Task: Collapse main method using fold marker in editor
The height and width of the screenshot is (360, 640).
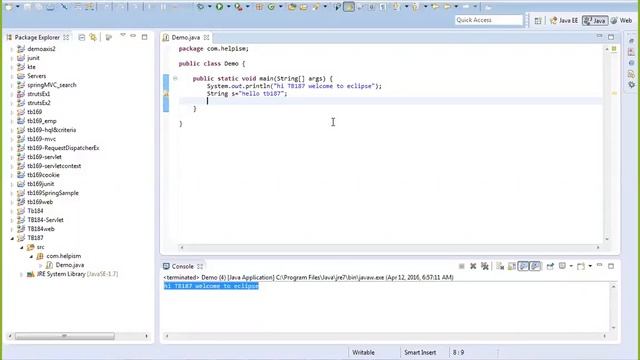Action: (x=175, y=78)
